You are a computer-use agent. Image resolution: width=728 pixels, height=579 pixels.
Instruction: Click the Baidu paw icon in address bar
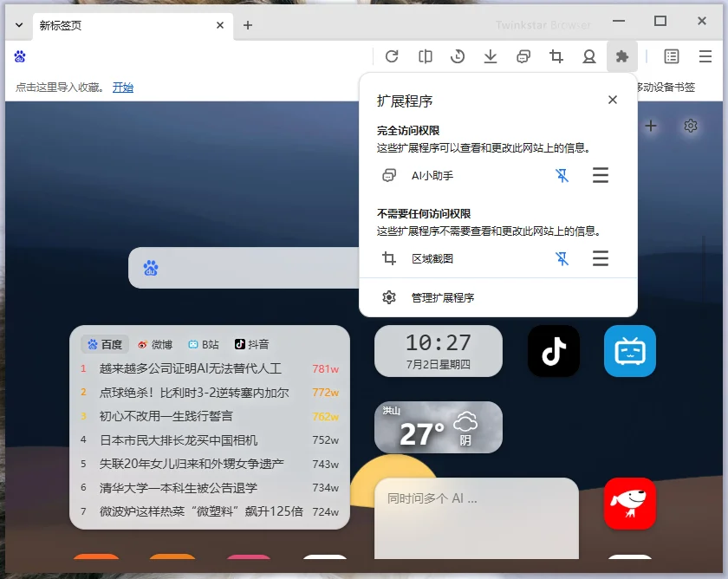click(x=20, y=56)
